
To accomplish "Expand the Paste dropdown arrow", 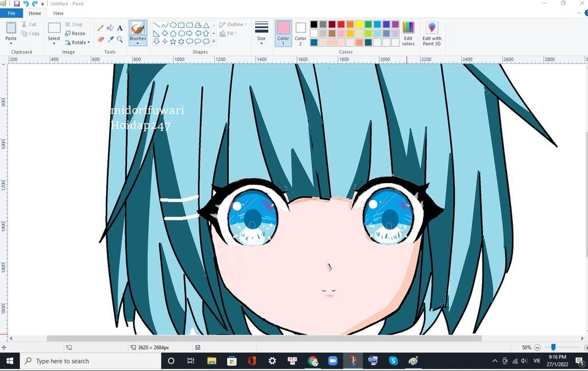I will [11, 43].
